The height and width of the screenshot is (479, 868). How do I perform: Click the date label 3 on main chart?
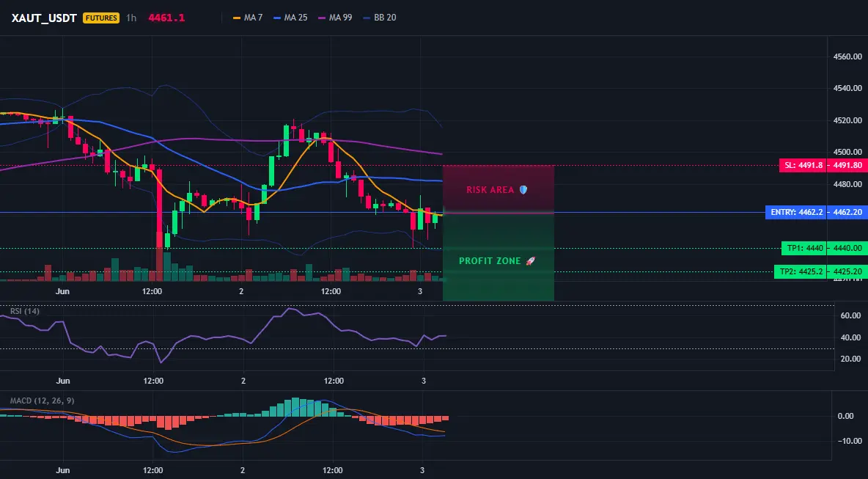coord(420,291)
